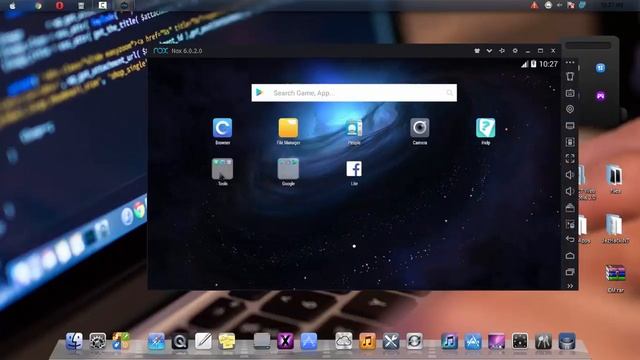Open the Browser app in Nox
This screenshot has height=360, width=640.
coord(222,128)
